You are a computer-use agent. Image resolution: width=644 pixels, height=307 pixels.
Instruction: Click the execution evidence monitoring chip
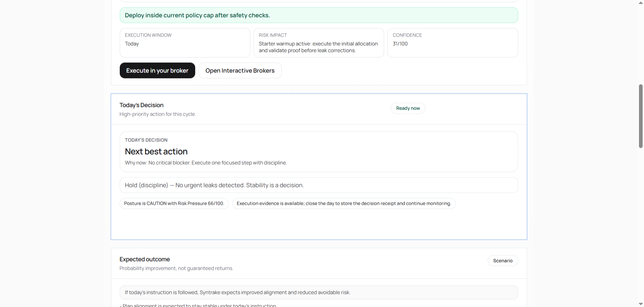click(x=343, y=203)
